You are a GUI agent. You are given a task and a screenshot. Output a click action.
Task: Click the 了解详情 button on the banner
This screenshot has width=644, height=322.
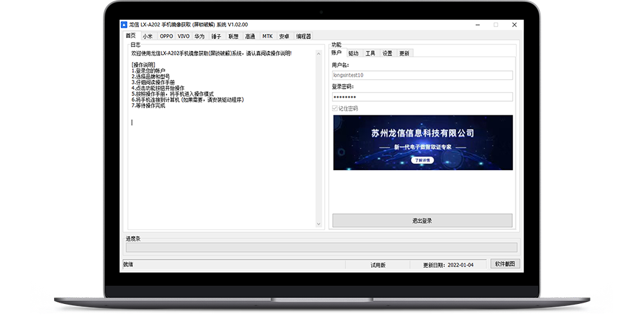[422, 160]
